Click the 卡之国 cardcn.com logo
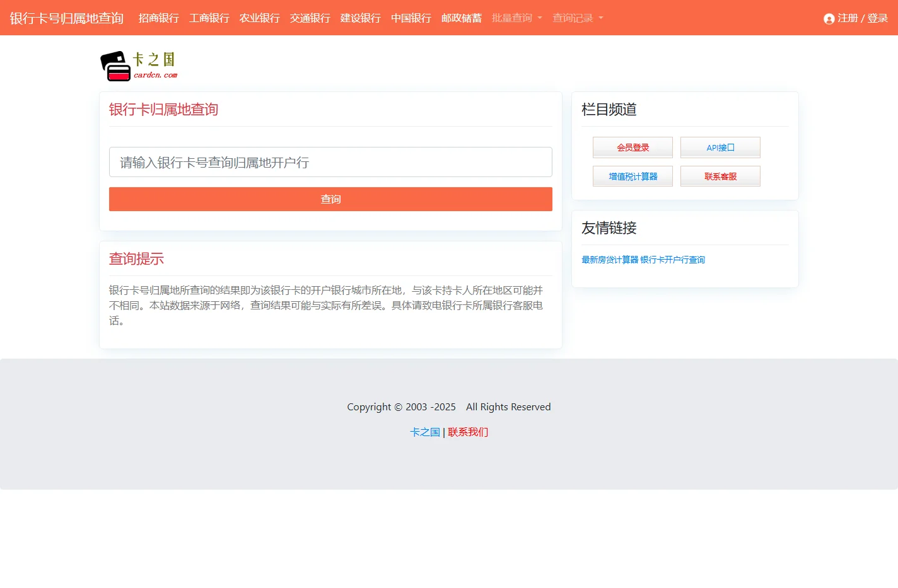898x588 pixels. click(139, 66)
